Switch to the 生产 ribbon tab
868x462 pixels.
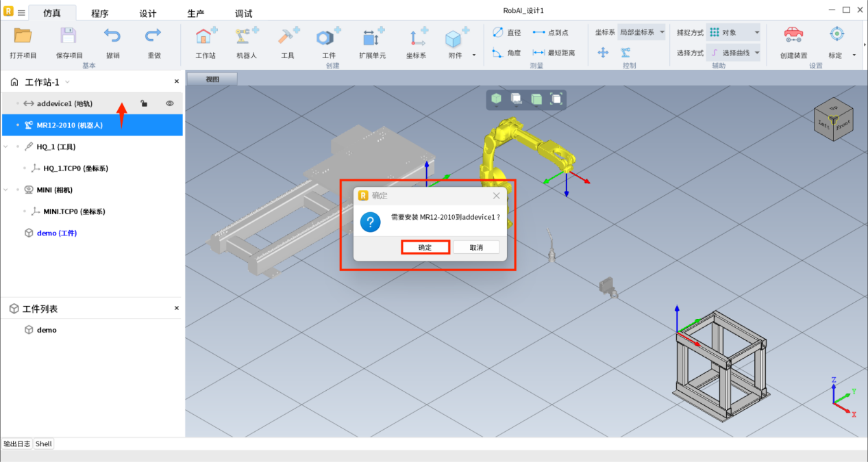tap(196, 14)
